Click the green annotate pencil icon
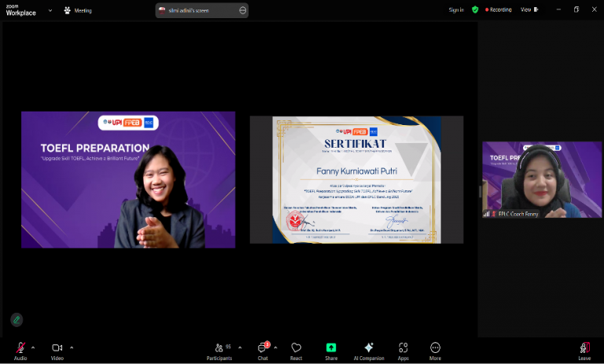 pyautogui.click(x=17, y=319)
